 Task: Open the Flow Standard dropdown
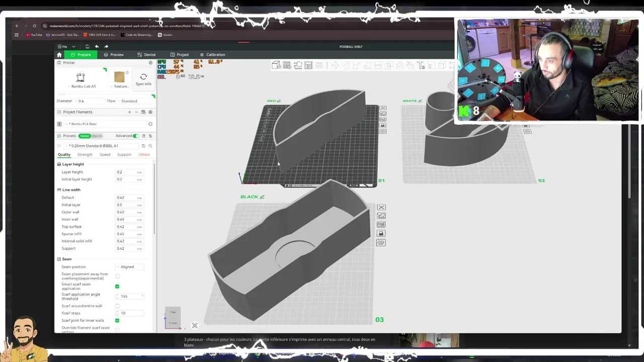(133, 101)
